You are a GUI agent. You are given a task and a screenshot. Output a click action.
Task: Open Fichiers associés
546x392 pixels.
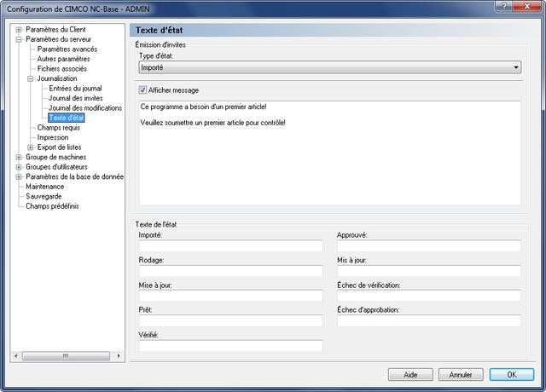[x=62, y=68]
